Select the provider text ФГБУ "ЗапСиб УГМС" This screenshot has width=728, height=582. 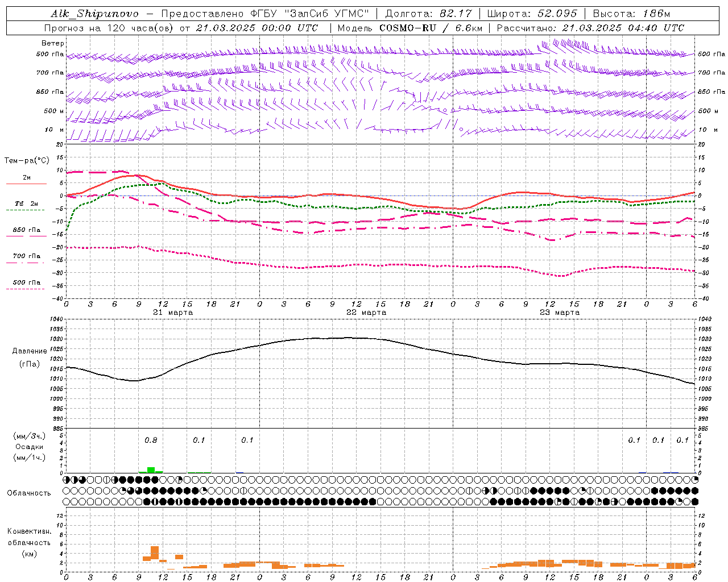(x=310, y=14)
